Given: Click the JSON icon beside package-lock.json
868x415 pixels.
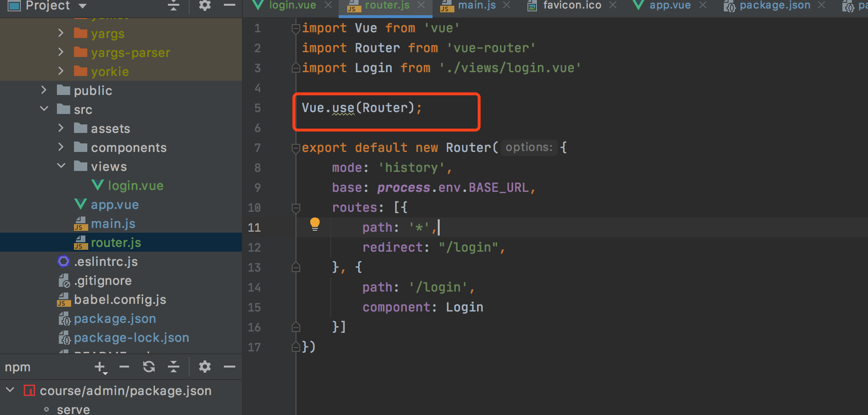Looking at the screenshot, I should 65,338.
